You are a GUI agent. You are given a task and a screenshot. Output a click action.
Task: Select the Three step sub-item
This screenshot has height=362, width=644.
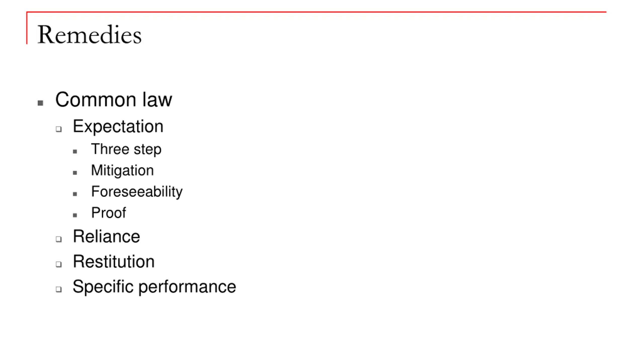click(x=126, y=149)
